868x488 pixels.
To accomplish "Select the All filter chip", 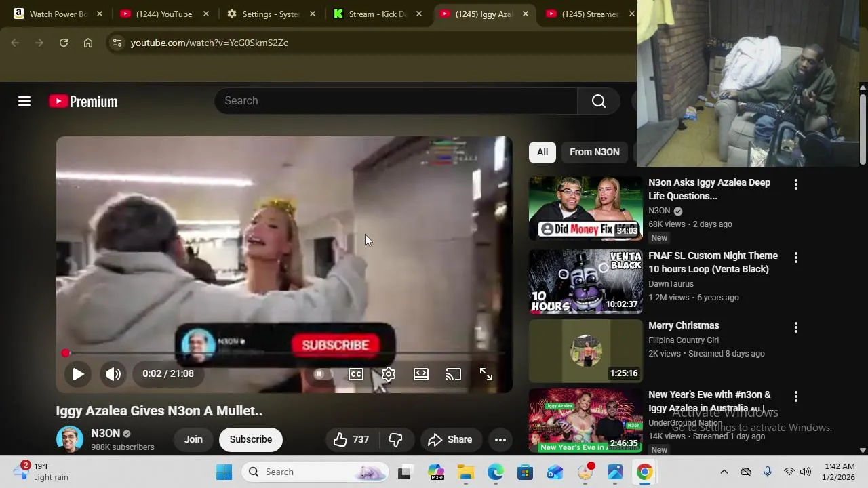I will [x=542, y=152].
